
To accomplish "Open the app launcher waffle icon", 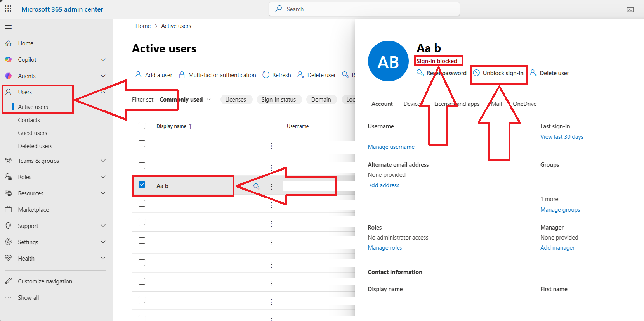I will [8, 9].
